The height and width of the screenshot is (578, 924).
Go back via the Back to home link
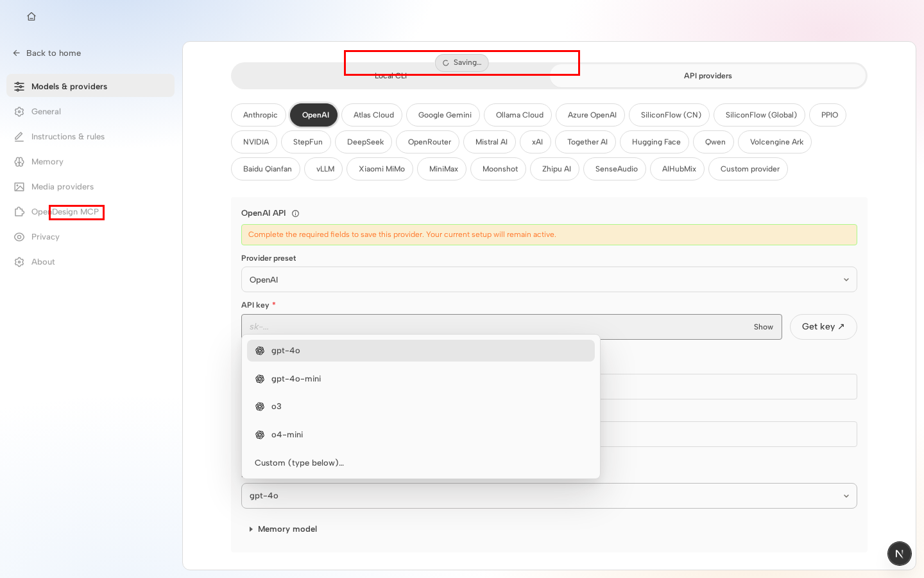click(x=47, y=53)
